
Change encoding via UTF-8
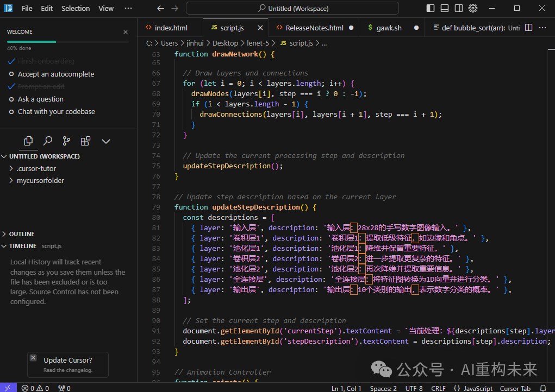click(414, 388)
